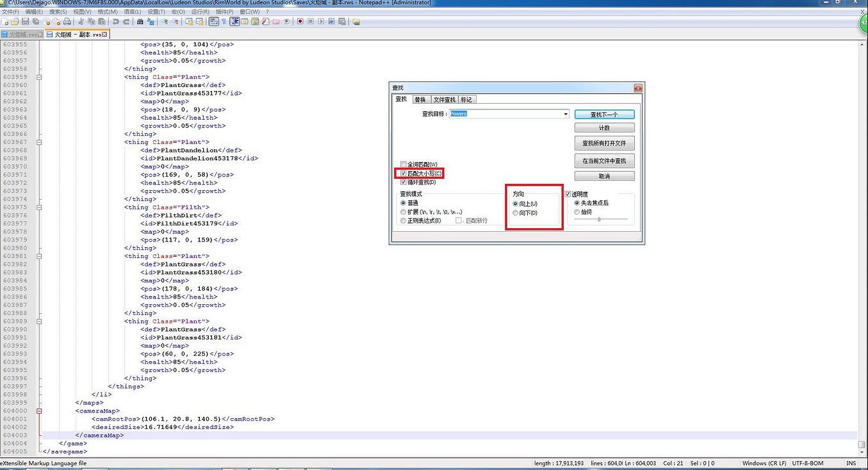Click the Start macro recording icon
The width and height of the screenshot is (868, 470).
(x=300, y=22)
